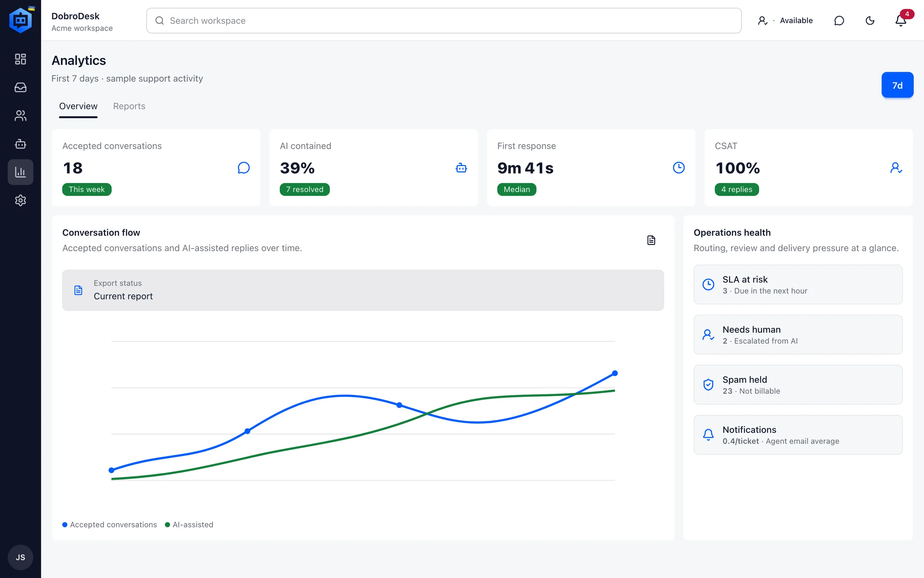Click the 9m 41s first response value
The image size is (924, 578).
(x=526, y=168)
